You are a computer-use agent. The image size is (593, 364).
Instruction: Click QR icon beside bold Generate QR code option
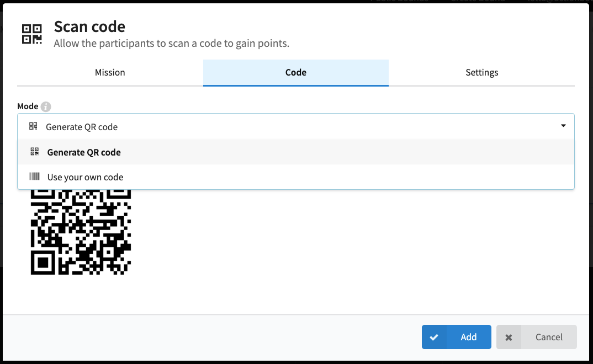[34, 152]
